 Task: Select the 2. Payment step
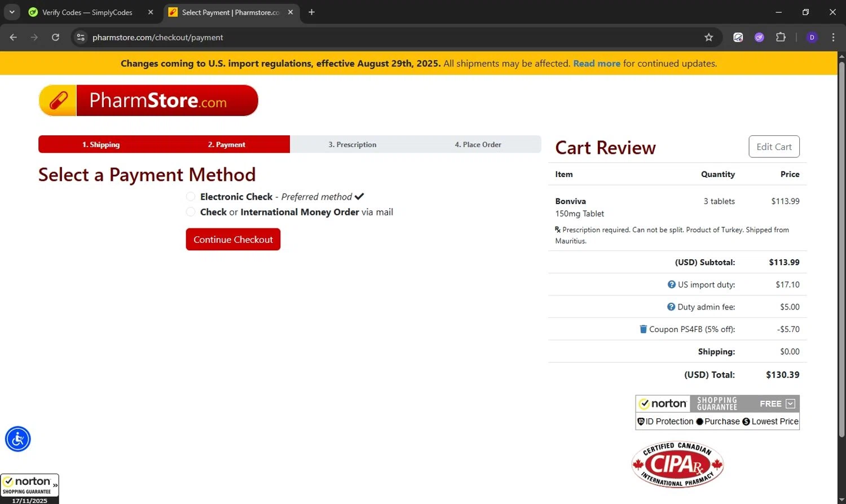(227, 144)
